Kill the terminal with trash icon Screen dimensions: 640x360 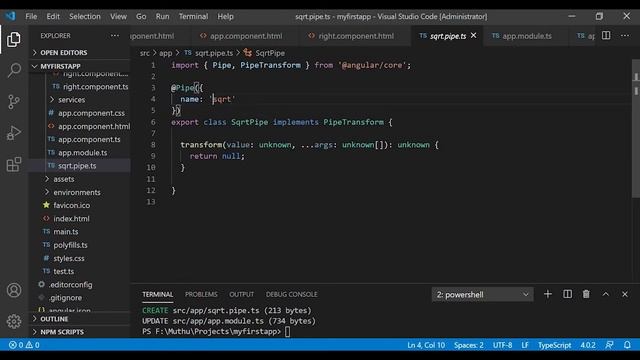click(x=586, y=294)
